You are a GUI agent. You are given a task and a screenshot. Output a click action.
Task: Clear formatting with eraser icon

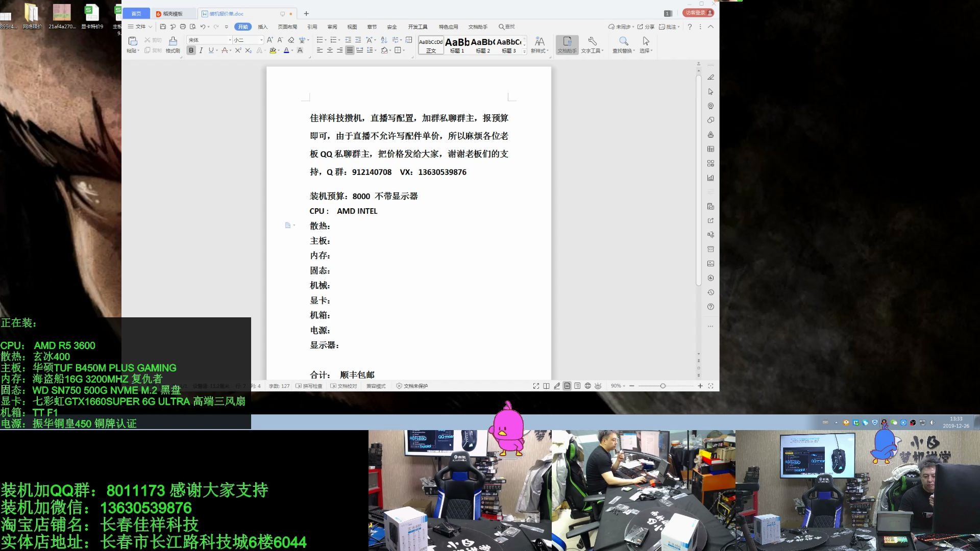click(291, 40)
